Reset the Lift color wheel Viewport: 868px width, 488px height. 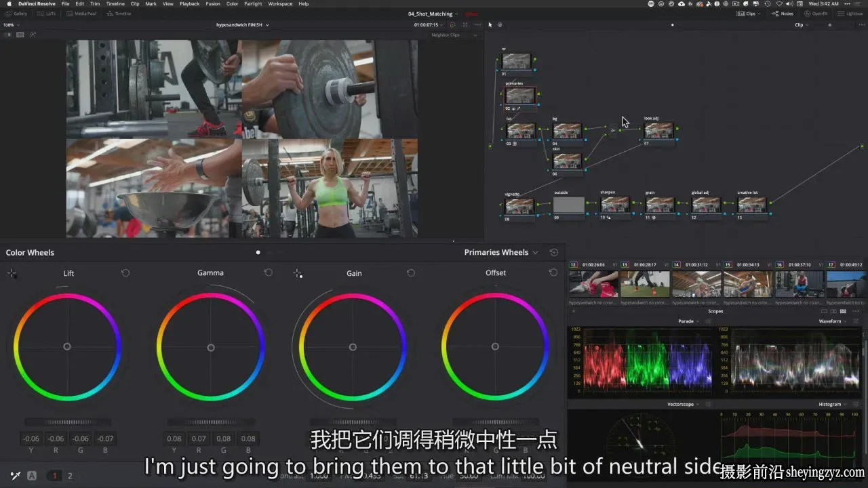(125, 273)
